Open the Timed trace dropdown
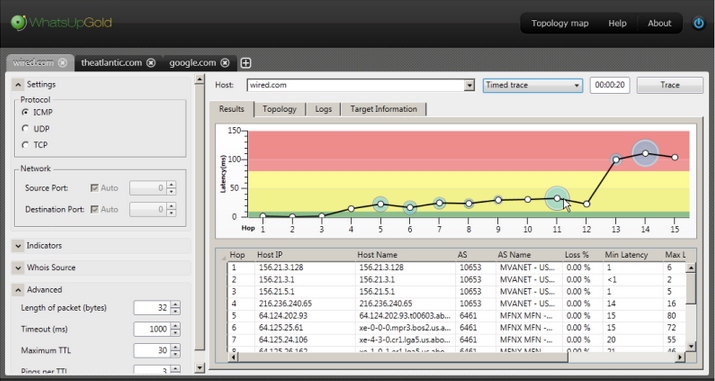The height and width of the screenshot is (381, 715). (533, 85)
